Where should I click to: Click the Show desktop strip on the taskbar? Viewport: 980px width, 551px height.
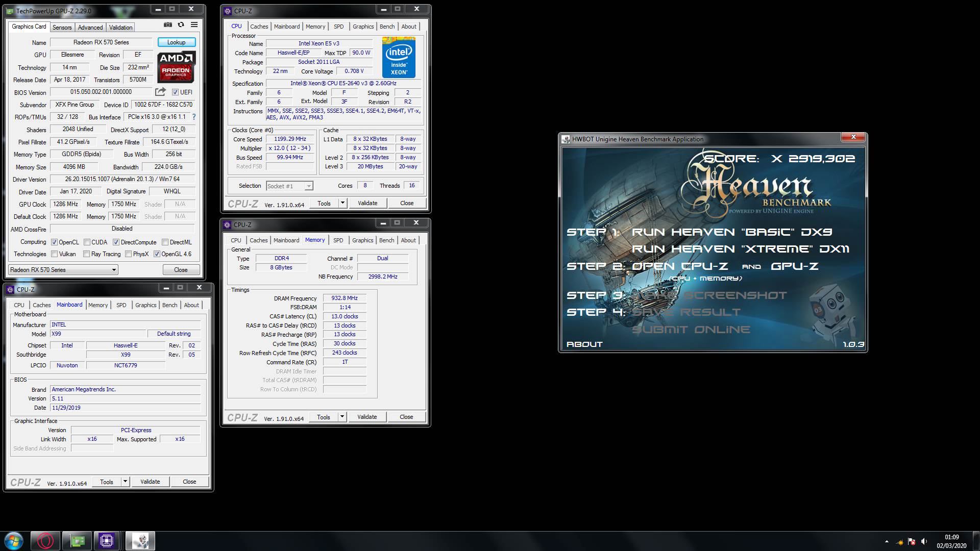point(976,541)
